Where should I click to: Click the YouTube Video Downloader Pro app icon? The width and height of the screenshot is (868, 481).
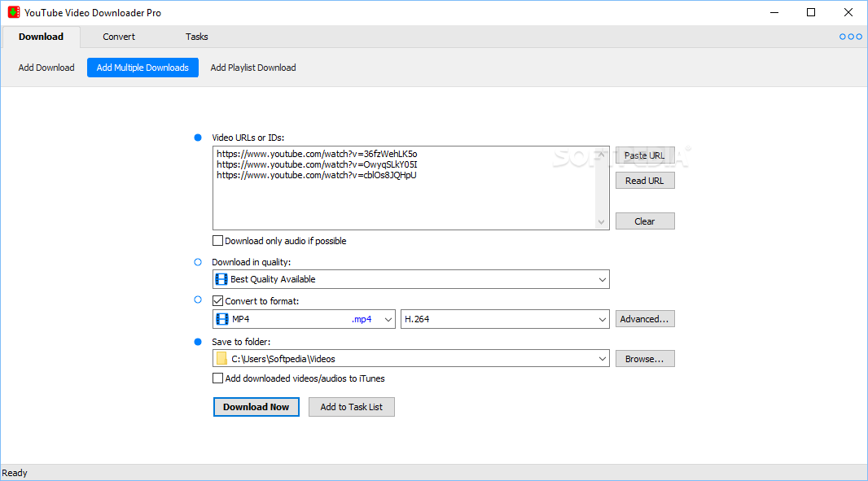(x=13, y=12)
